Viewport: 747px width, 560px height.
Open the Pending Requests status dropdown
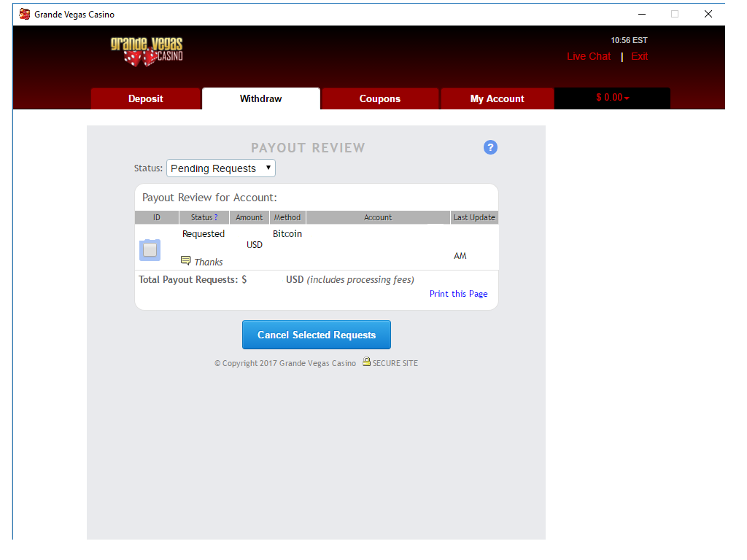221,168
